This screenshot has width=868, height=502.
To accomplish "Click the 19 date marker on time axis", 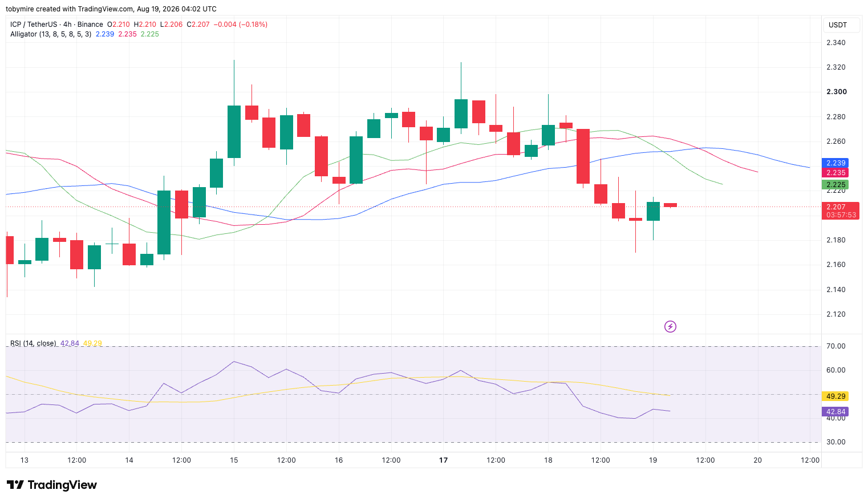I will 653,460.
